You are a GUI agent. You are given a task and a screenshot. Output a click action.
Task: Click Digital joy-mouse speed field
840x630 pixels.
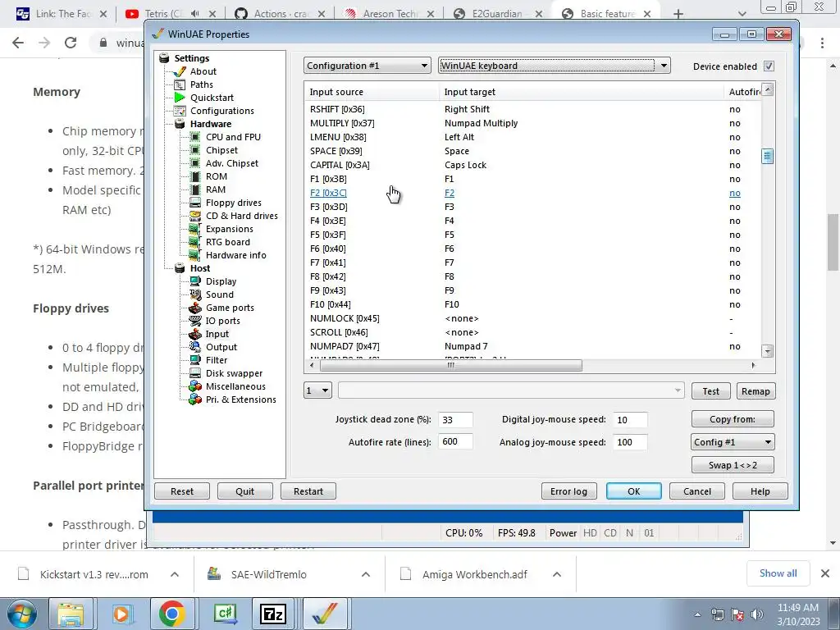click(631, 419)
